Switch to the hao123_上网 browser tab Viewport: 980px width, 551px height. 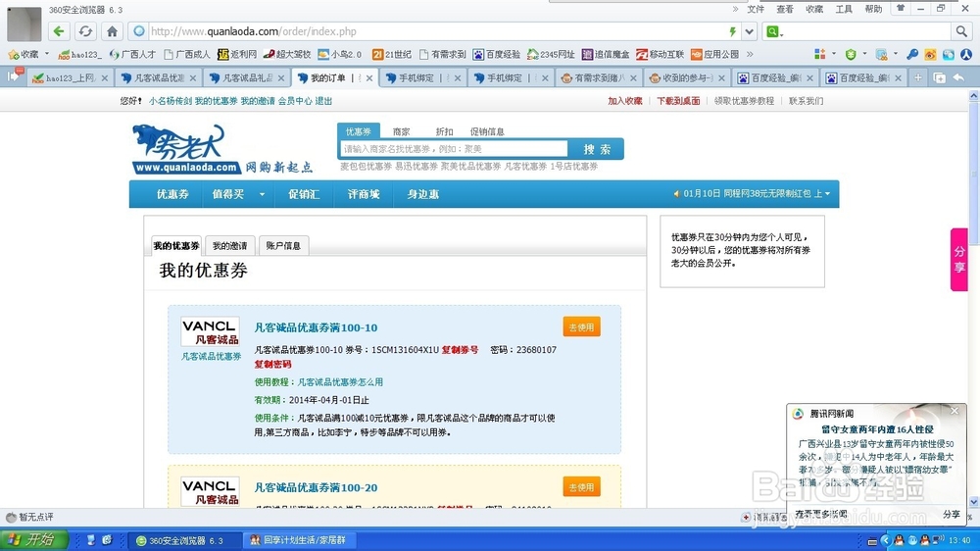69,77
